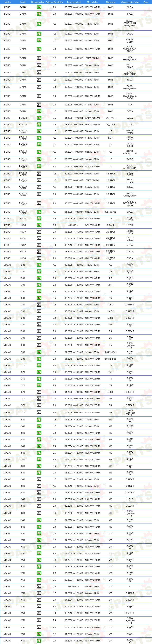The height and width of the screenshot is (644, 152).
Task: Click petrol icon in Focus 257kW/350KM row
Action: click(39, 125)
